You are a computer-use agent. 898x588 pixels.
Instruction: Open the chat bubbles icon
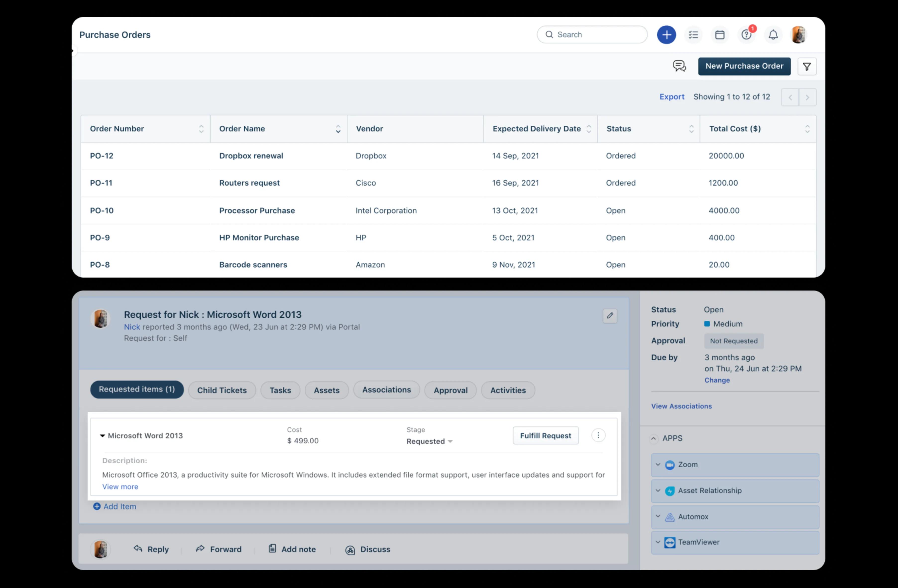coord(679,66)
